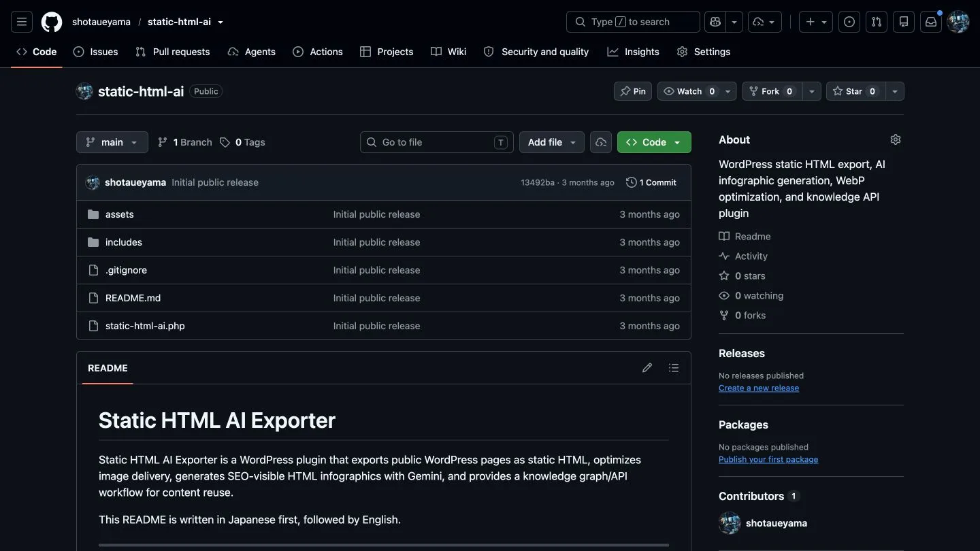Screen dimensions: 980x551
Task: Click the repository avatar beside static-html-ai title
Action: coord(84,91)
